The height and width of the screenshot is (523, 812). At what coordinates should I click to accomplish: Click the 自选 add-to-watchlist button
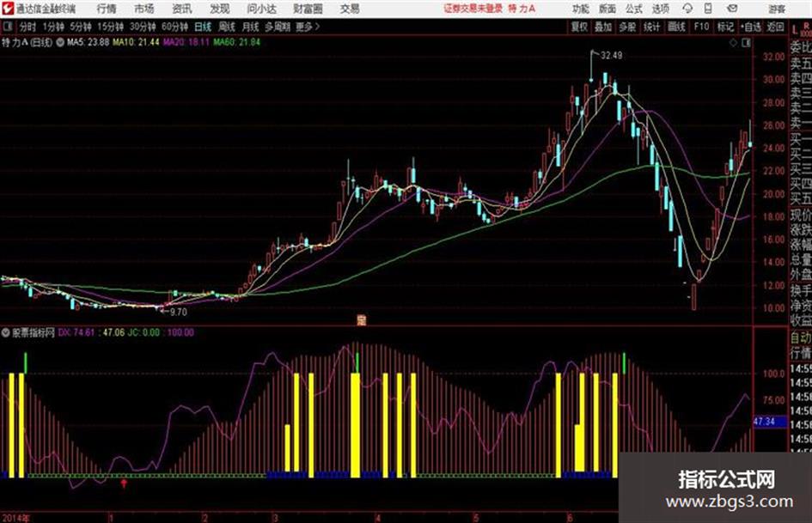coord(751,27)
